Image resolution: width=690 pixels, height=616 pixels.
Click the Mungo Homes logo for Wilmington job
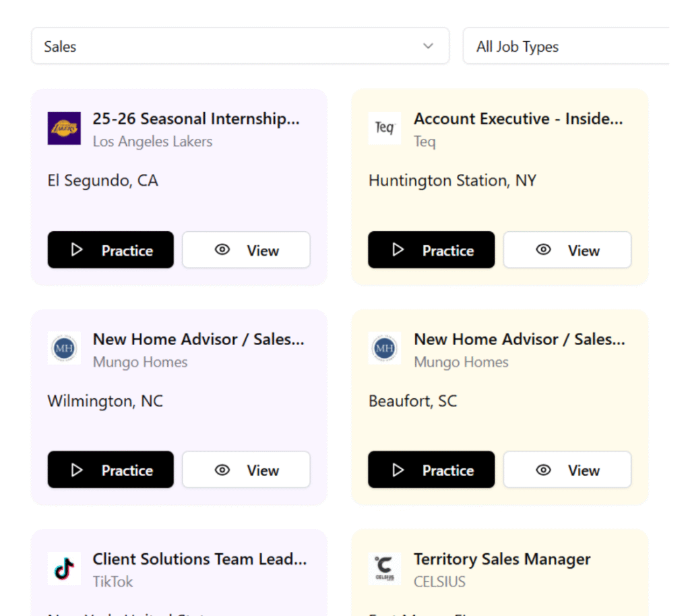64,348
